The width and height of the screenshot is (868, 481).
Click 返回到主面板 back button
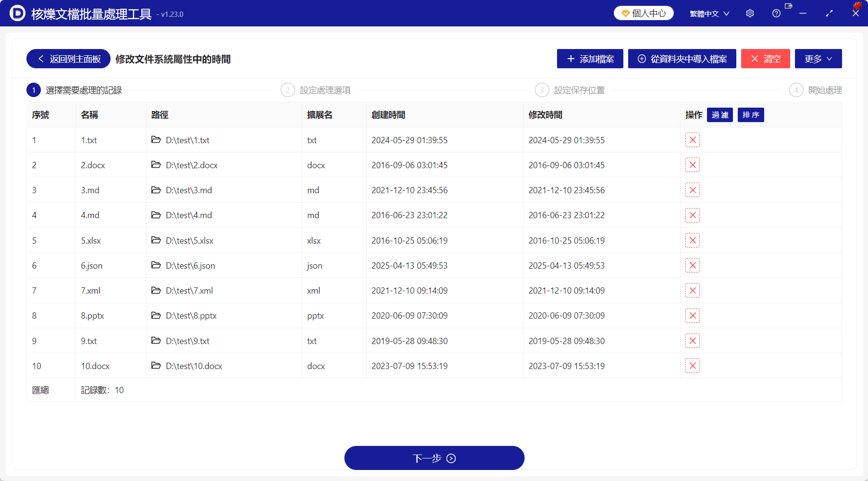(x=68, y=59)
